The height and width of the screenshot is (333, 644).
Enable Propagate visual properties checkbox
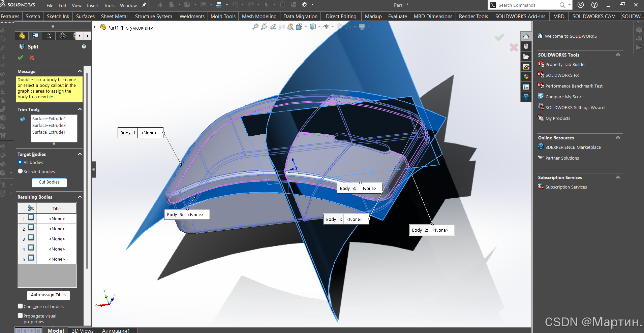coord(20,315)
